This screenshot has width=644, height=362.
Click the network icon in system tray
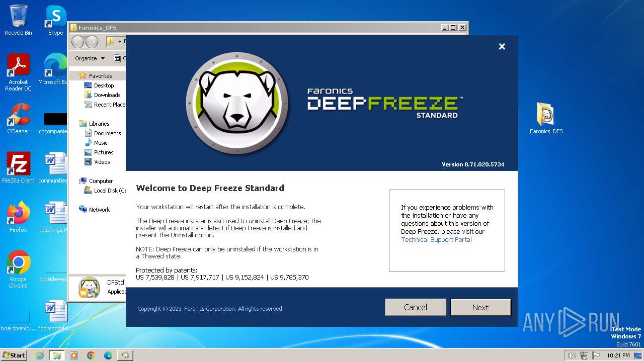click(x=584, y=355)
